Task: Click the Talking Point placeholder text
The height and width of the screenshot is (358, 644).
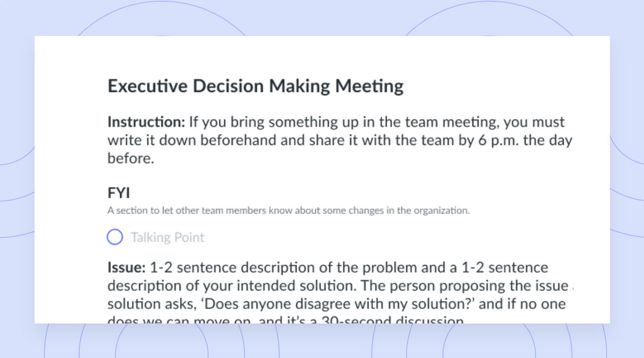Action: [167, 237]
